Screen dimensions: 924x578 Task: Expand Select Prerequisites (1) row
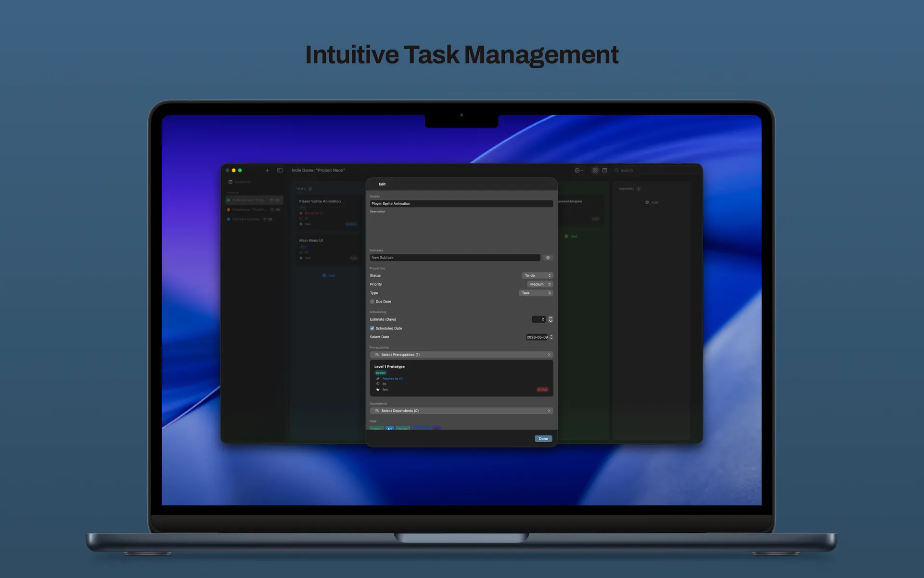[x=461, y=355]
